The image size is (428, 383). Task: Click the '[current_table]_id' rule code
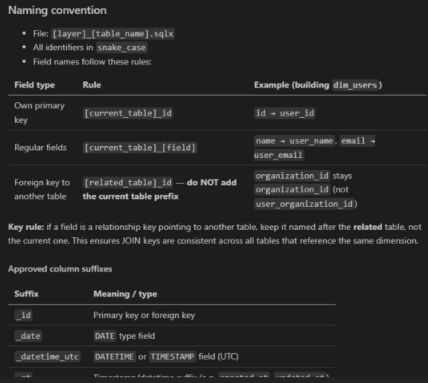pos(128,113)
